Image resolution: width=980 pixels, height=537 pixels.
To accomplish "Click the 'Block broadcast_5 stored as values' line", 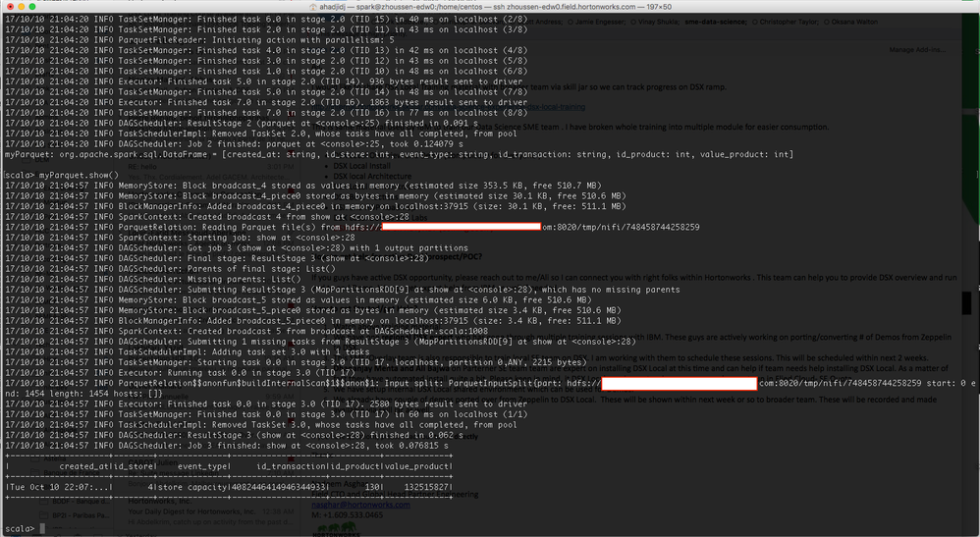I will coord(298,300).
